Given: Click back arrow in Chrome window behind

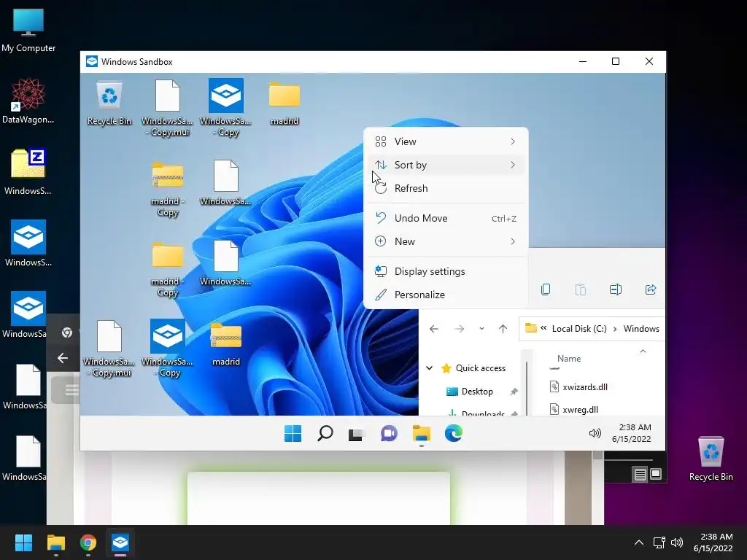Looking at the screenshot, I should (x=63, y=358).
